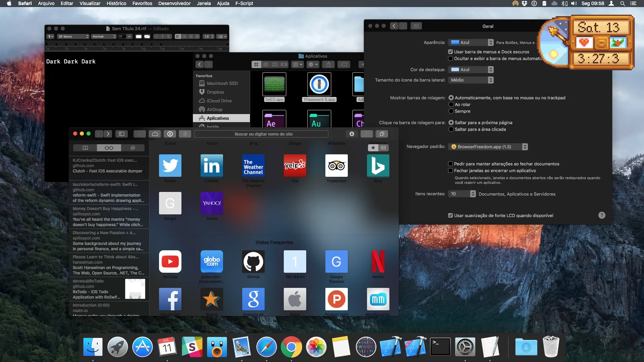
Task: Select iCloud Drive in Finder sidebar
Action: pos(219,101)
